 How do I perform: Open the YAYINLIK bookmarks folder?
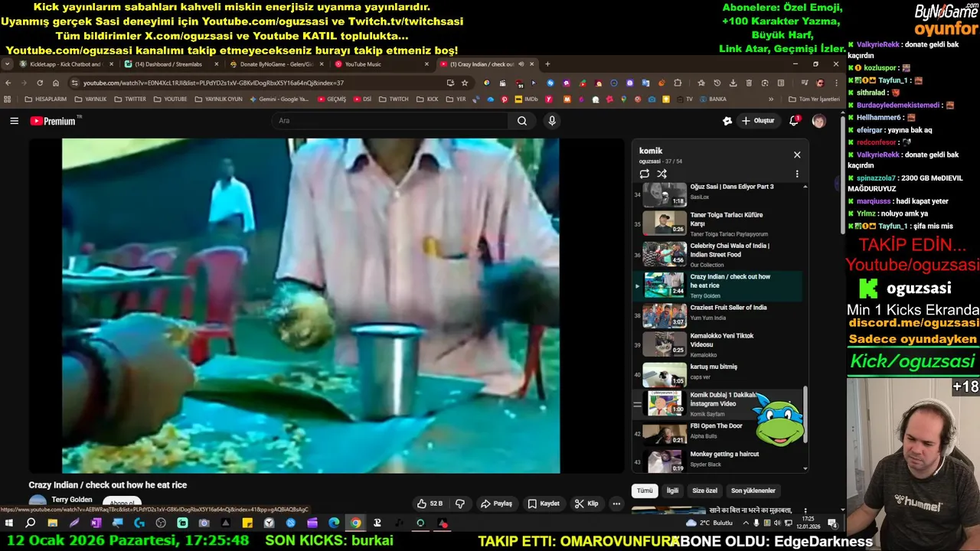pos(90,99)
